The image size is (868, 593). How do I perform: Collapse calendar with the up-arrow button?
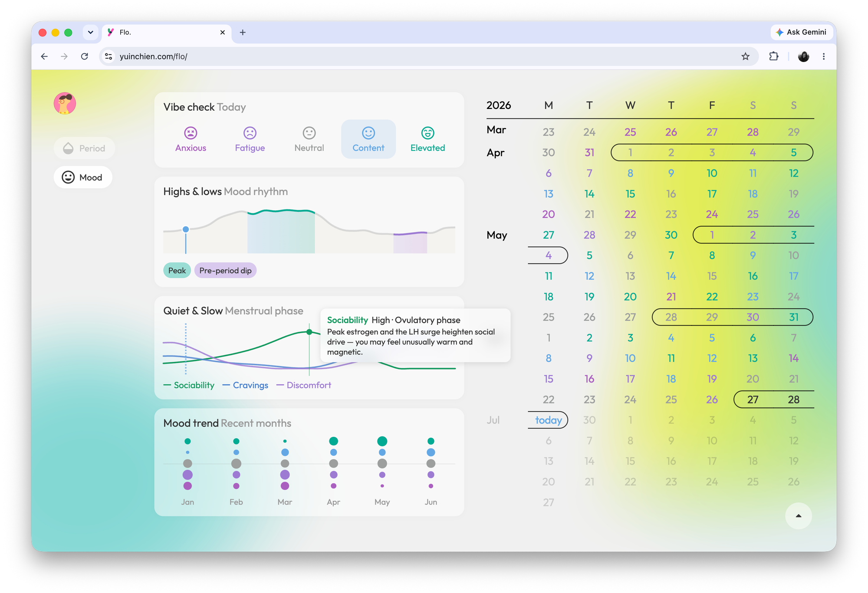tap(798, 516)
